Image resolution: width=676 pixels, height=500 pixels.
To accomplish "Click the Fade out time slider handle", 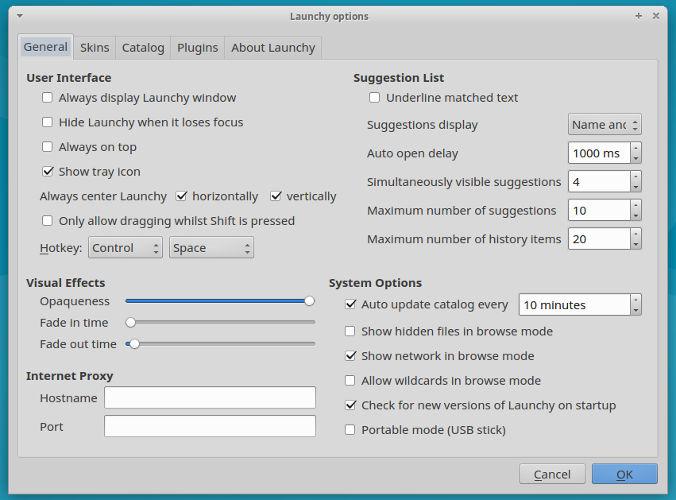I will (135, 344).
